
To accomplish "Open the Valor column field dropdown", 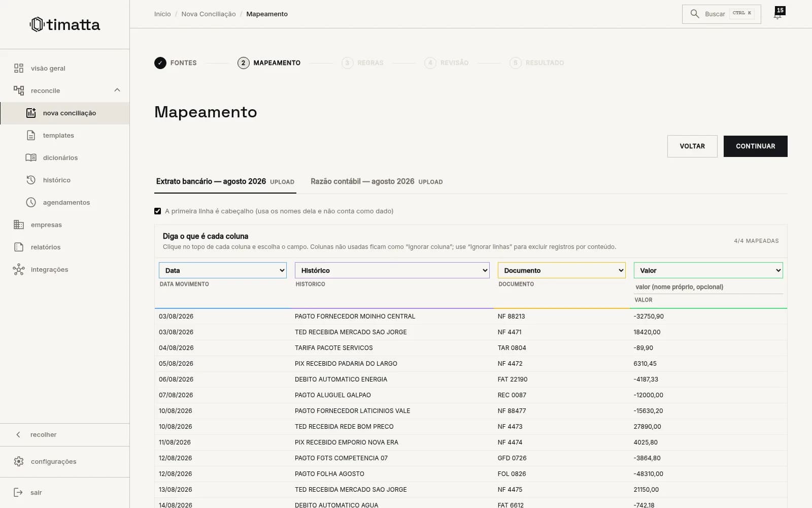I will [708, 270].
